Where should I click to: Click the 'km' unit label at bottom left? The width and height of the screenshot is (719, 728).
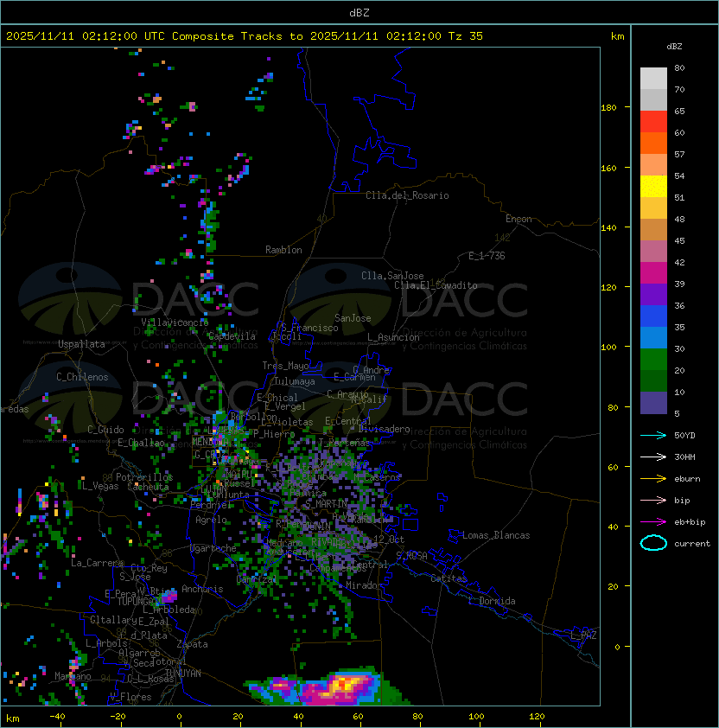[13, 718]
